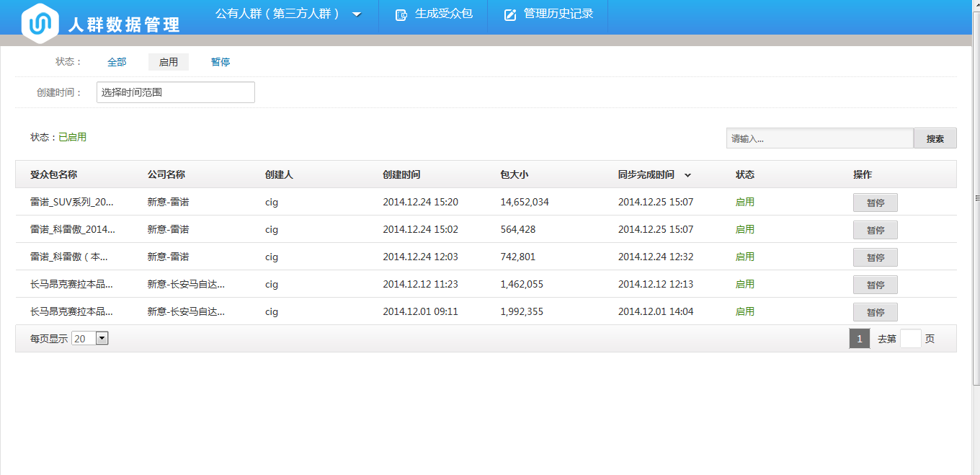Focus the 请输入 search box

(820, 138)
